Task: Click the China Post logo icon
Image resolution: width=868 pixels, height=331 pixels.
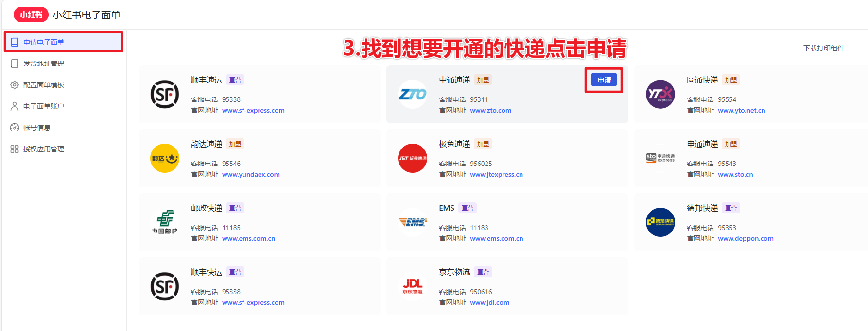Action: pos(165,222)
